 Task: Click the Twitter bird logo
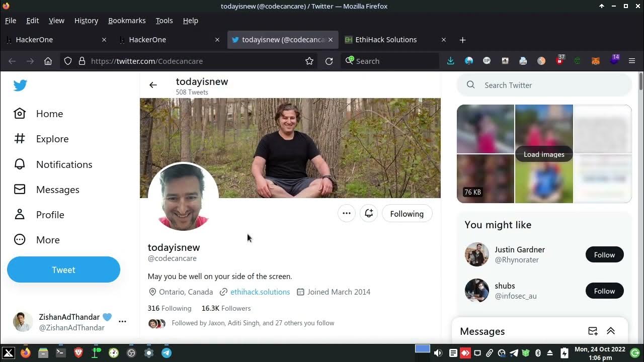20,85
